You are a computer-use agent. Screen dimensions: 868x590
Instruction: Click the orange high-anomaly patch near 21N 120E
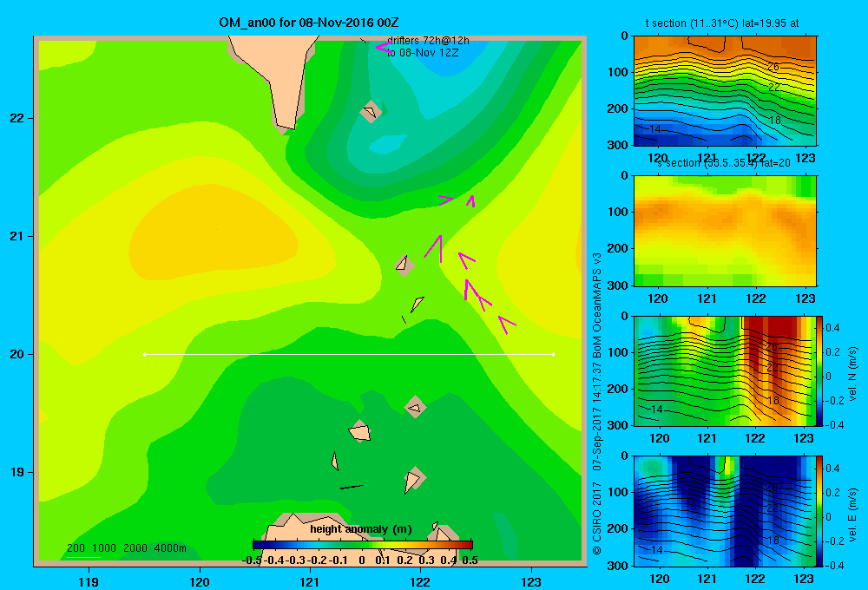214,233
